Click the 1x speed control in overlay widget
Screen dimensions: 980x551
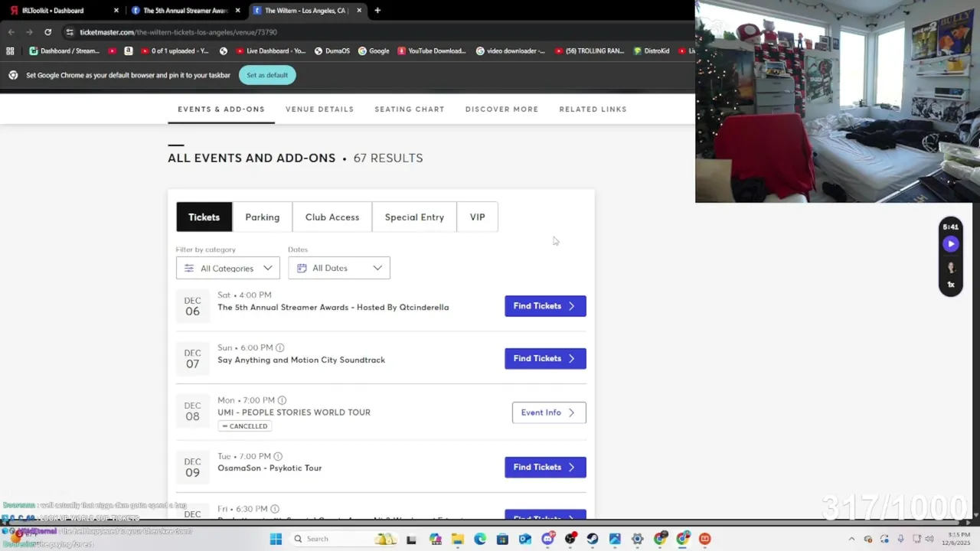tap(951, 285)
